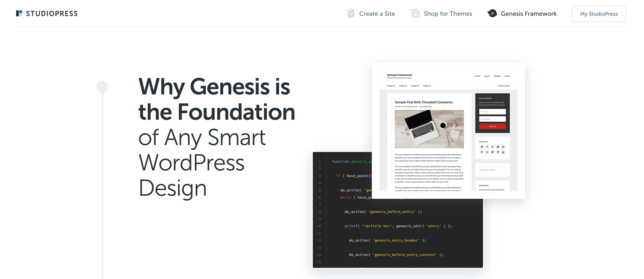Click the laptop photo in sample post

[429, 129]
